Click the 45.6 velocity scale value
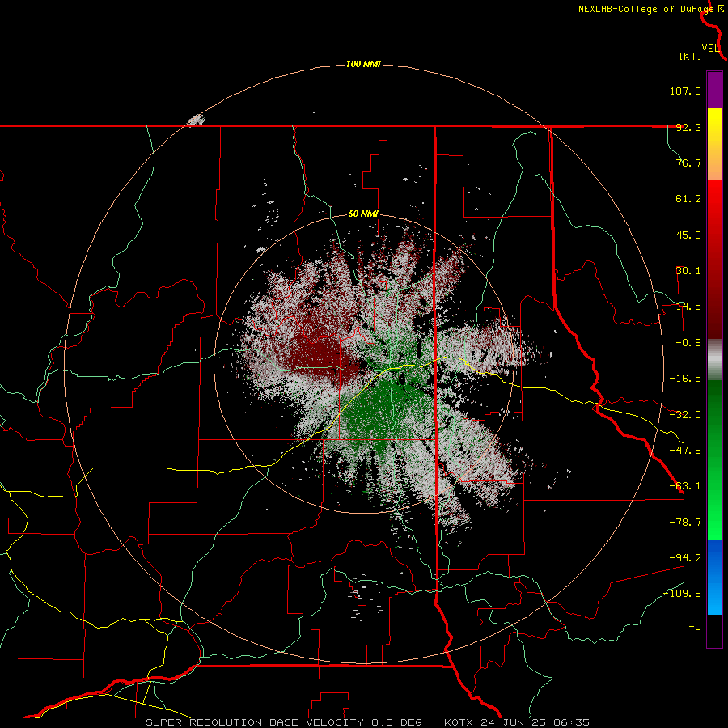The height and width of the screenshot is (728, 728). (x=688, y=235)
